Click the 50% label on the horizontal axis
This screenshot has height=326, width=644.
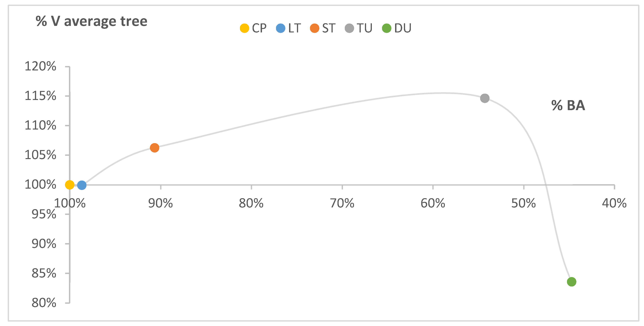pos(524,203)
